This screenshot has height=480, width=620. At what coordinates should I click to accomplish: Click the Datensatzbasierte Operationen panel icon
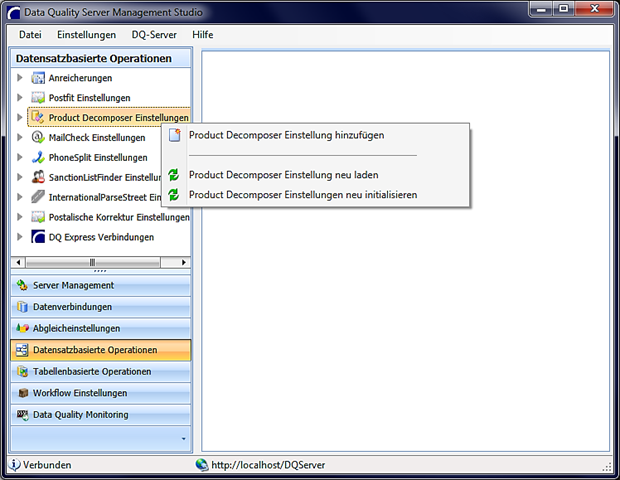pos(22,350)
